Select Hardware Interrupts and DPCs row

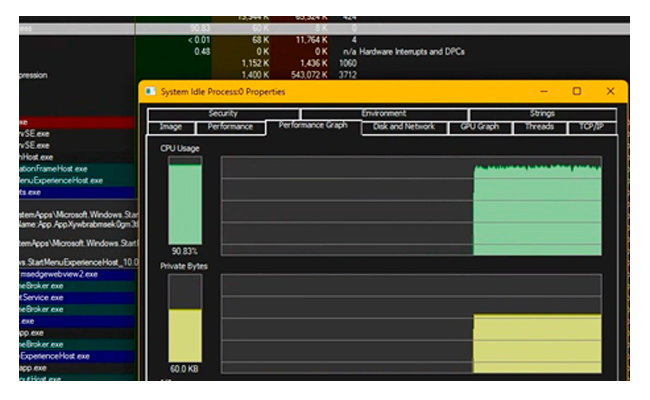pos(324,52)
